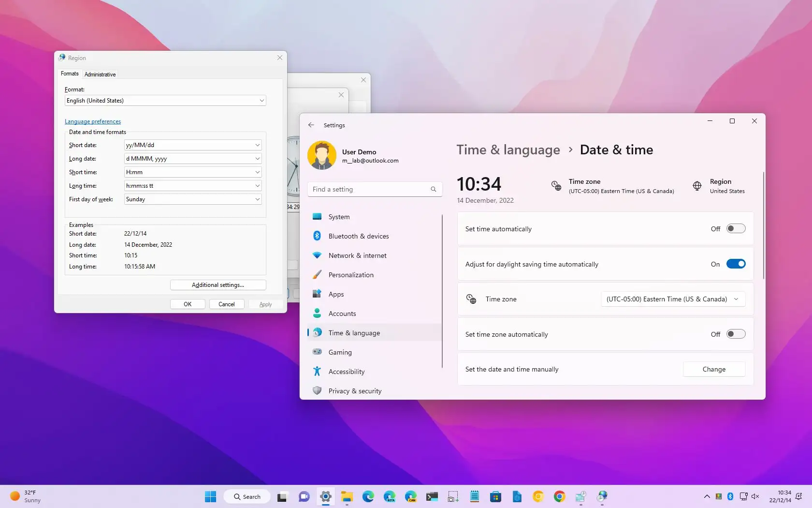Switch to the Administrative tab
This screenshot has width=812, height=508.
point(100,74)
